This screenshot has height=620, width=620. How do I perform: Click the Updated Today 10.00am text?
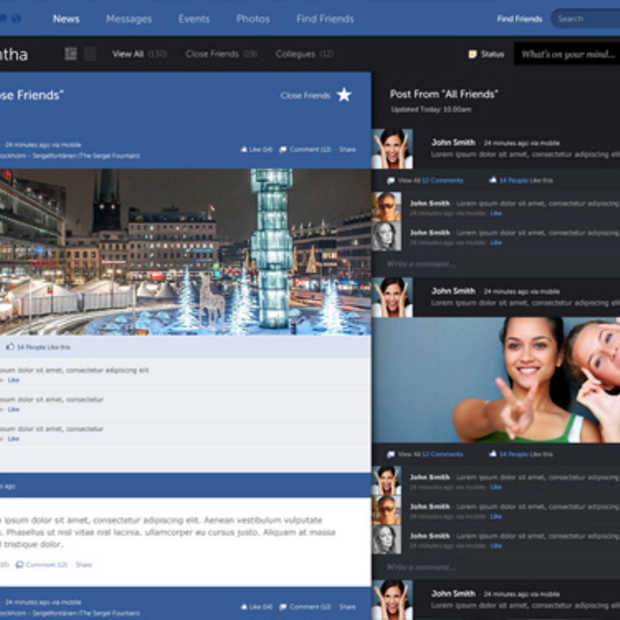(x=431, y=110)
